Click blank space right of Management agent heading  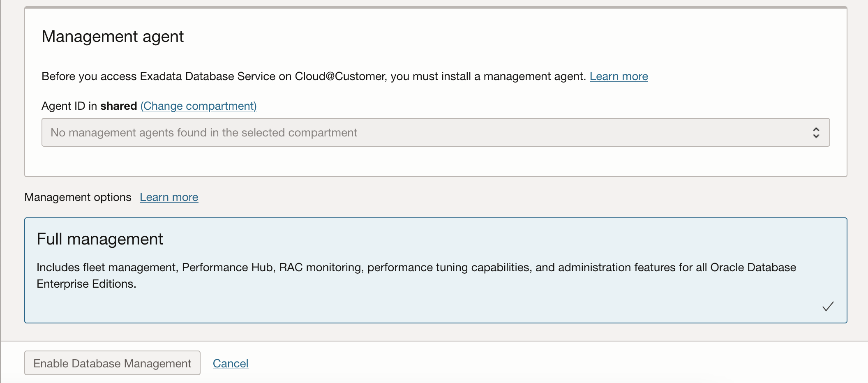coord(493,37)
